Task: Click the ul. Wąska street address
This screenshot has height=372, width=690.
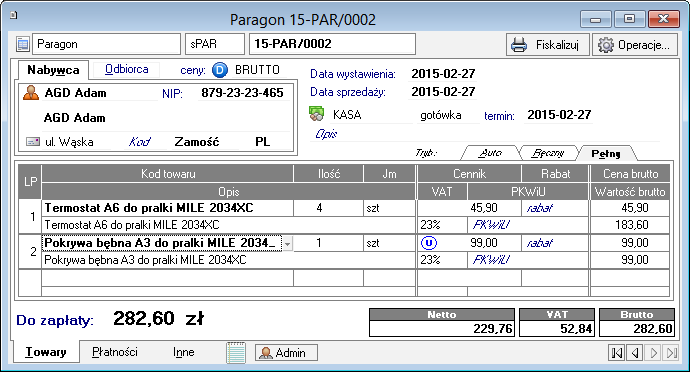Action: 69,142
